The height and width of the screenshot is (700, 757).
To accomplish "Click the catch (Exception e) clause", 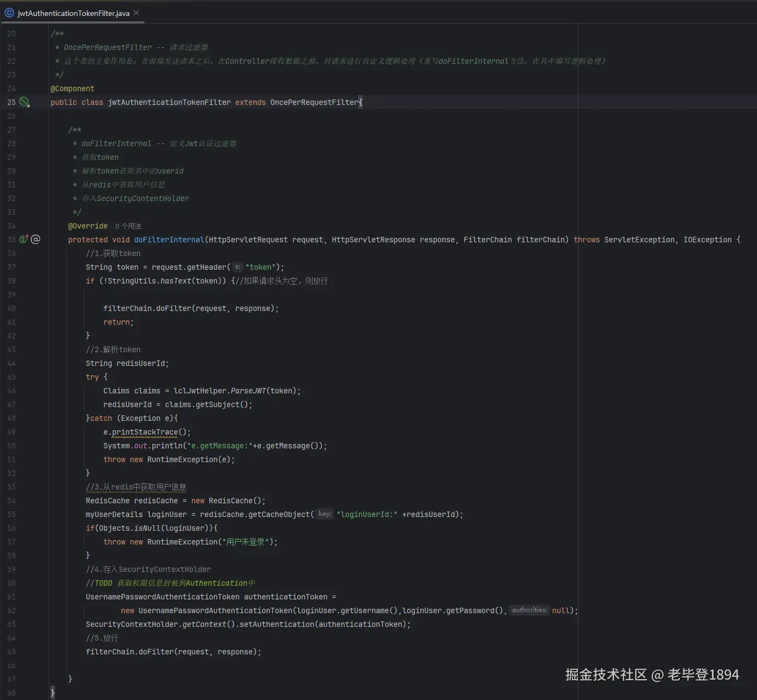I will [132, 418].
